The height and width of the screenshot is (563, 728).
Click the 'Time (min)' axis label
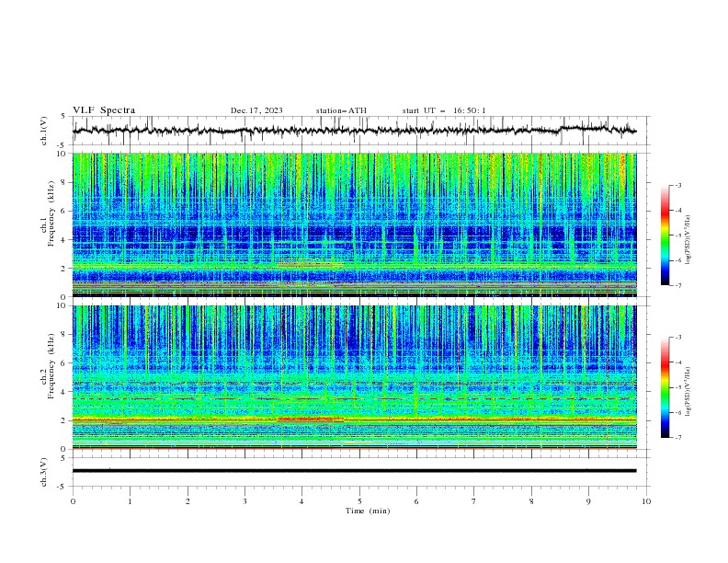pyautogui.click(x=368, y=511)
